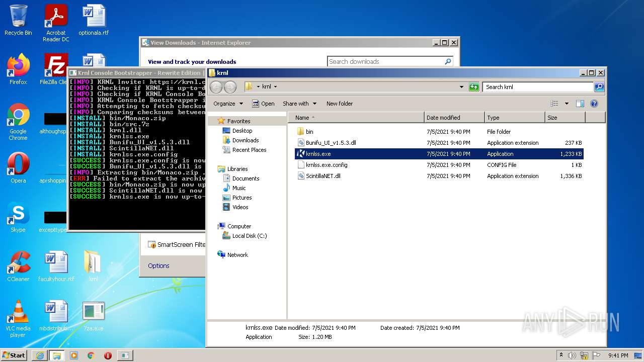This screenshot has width=644, height=362.
Task: Open Videos library
Action: click(x=240, y=207)
